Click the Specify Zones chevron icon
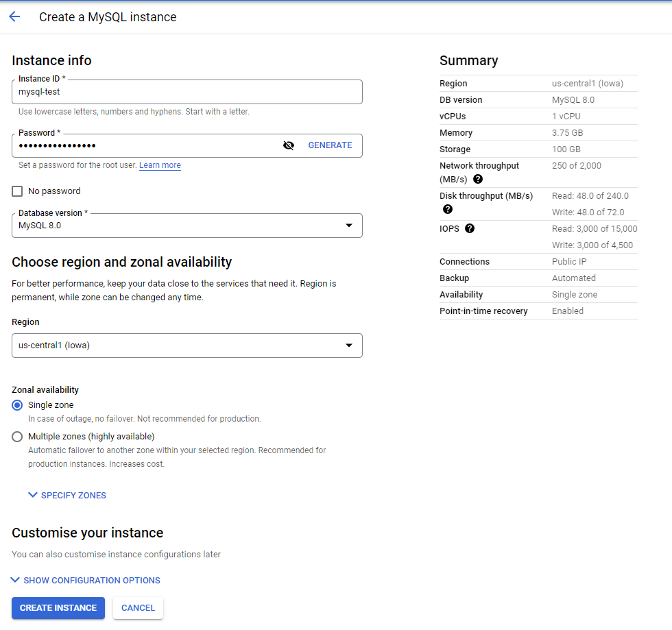The image size is (672, 630). (33, 495)
